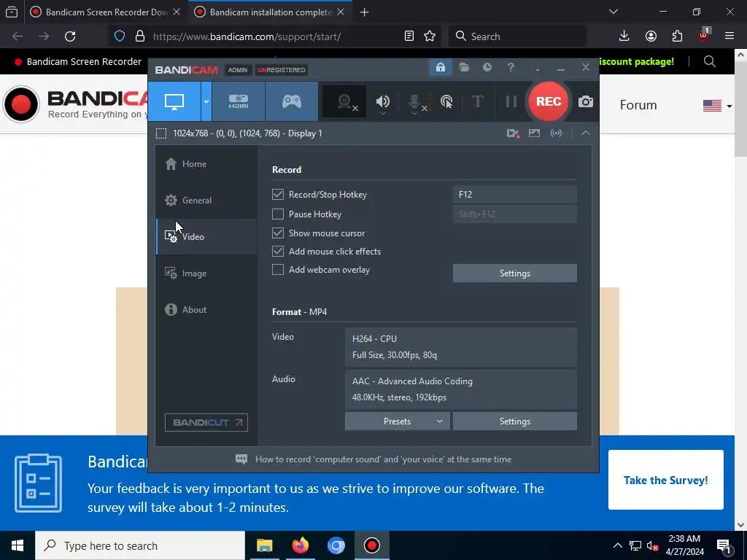This screenshot has height=560, width=747.
Task: Open Format section Settings button
Action: pyautogui.click(x=514, y=421)
